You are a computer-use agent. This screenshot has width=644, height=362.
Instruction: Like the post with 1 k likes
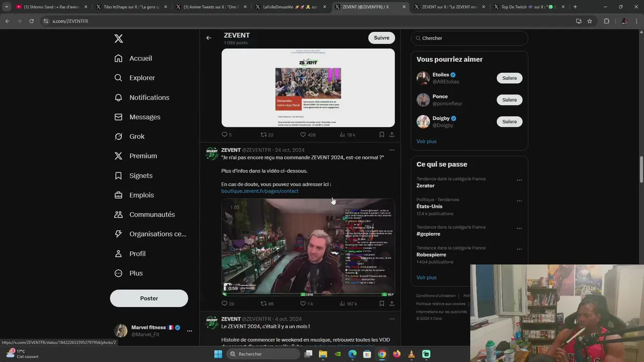click(306, 304)
